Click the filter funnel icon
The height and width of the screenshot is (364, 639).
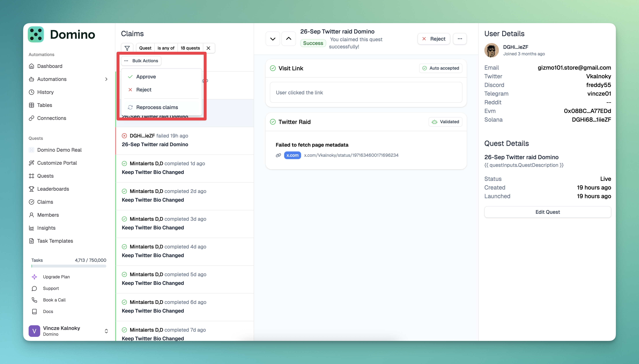[x=127, y=48]
